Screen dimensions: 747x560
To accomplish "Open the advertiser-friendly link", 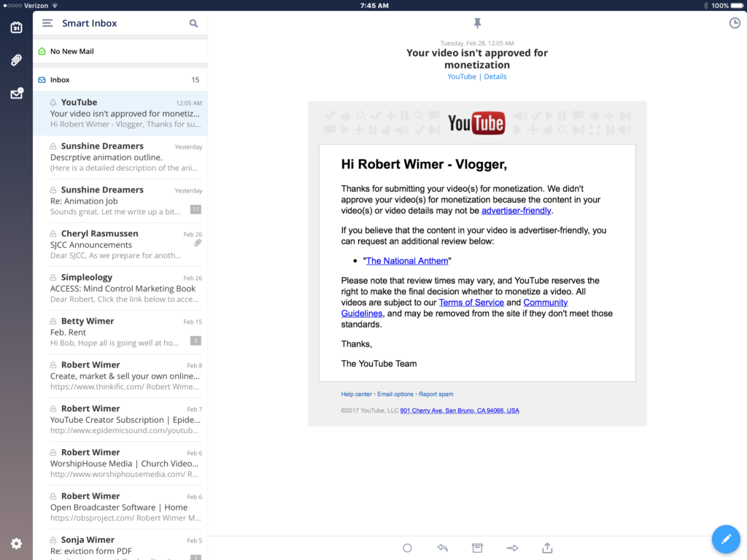I will point(516,211).
